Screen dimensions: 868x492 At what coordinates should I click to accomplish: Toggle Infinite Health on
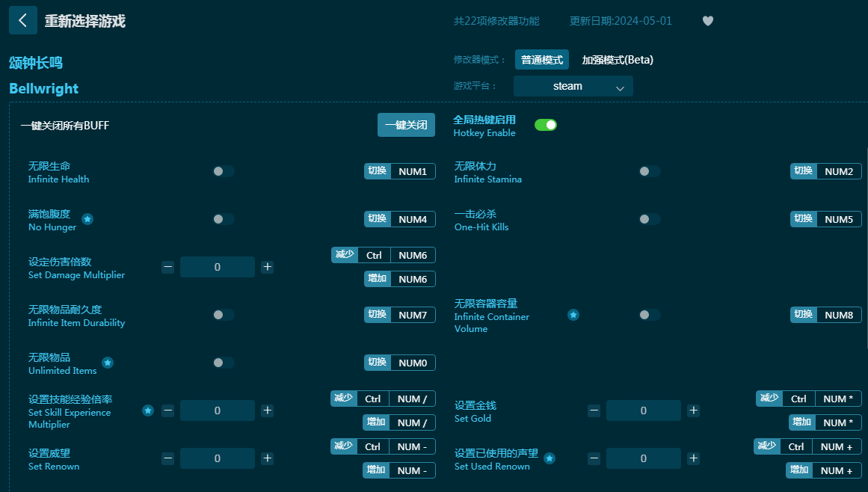point(224,171)
